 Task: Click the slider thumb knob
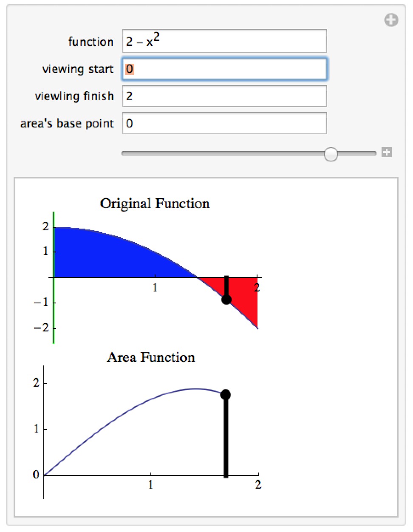[331, 154]
